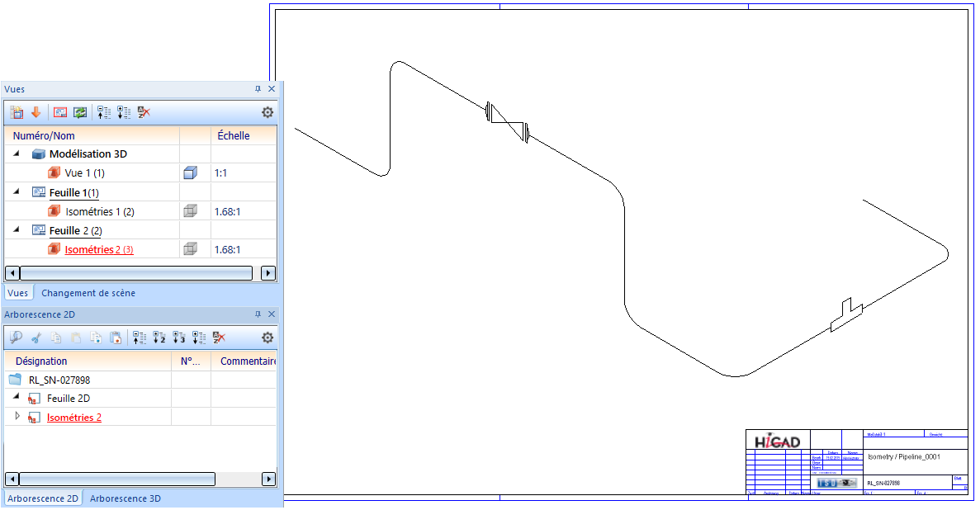Click the search magnifier in Arborescence 2D toolbar
The height and width of the screenshot is (510, 980).
click(x=17, y=338)
